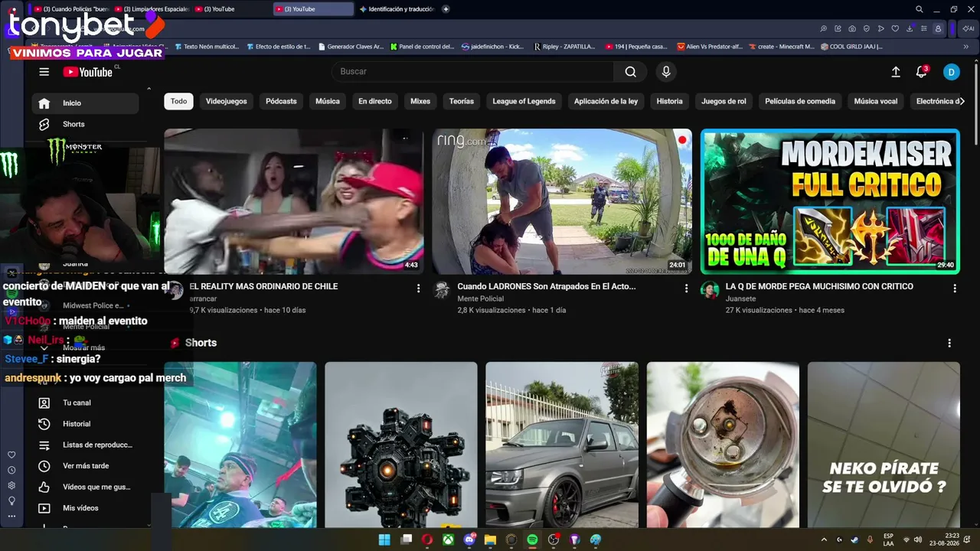This screenshot has height=551, width=980.
Task: Go to Inicio in sidebar
Action: (x=85, y=103)
